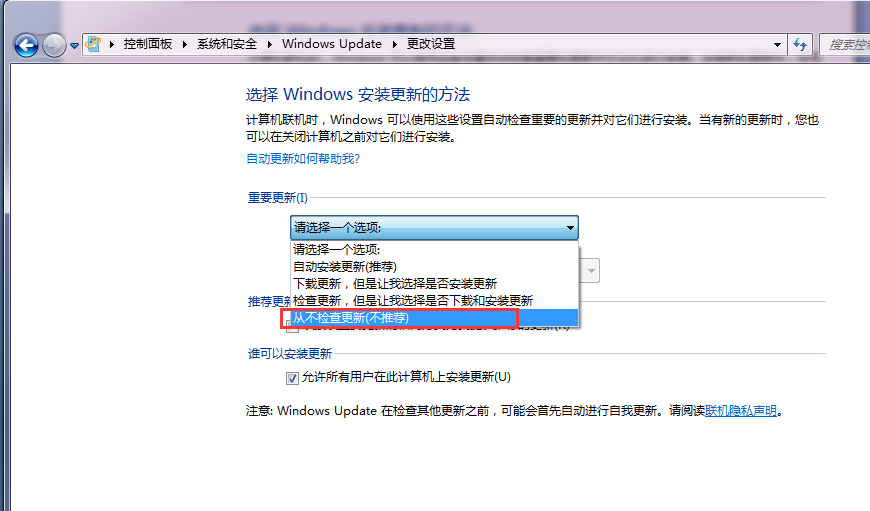Go to 系统和安全 breadcrumb

click(x=227, y=44)
